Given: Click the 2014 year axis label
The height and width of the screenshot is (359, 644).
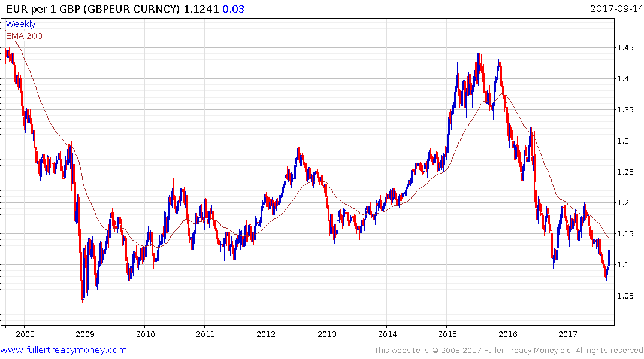Looking at the screenshot, I should (x=388, y=334).
